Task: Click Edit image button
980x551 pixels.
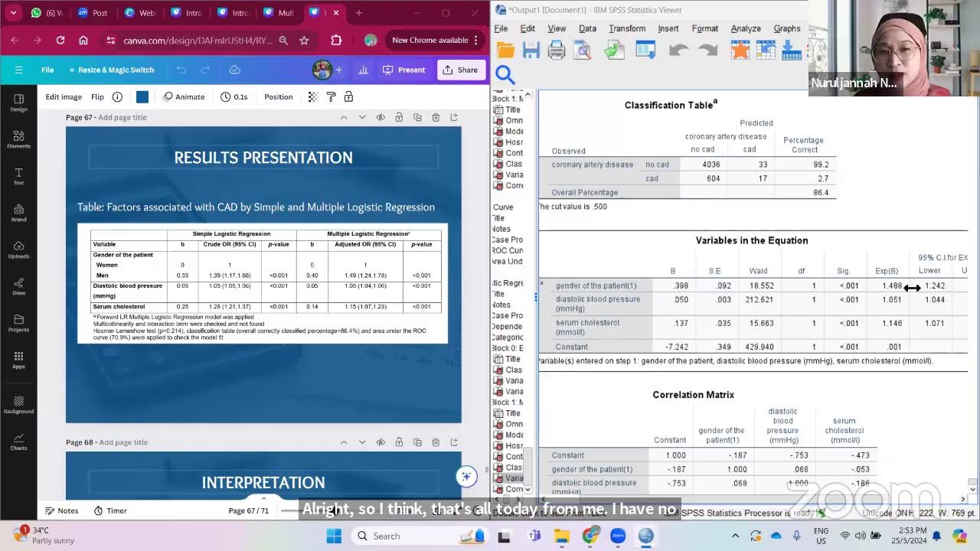Action: tap(64, 97)
